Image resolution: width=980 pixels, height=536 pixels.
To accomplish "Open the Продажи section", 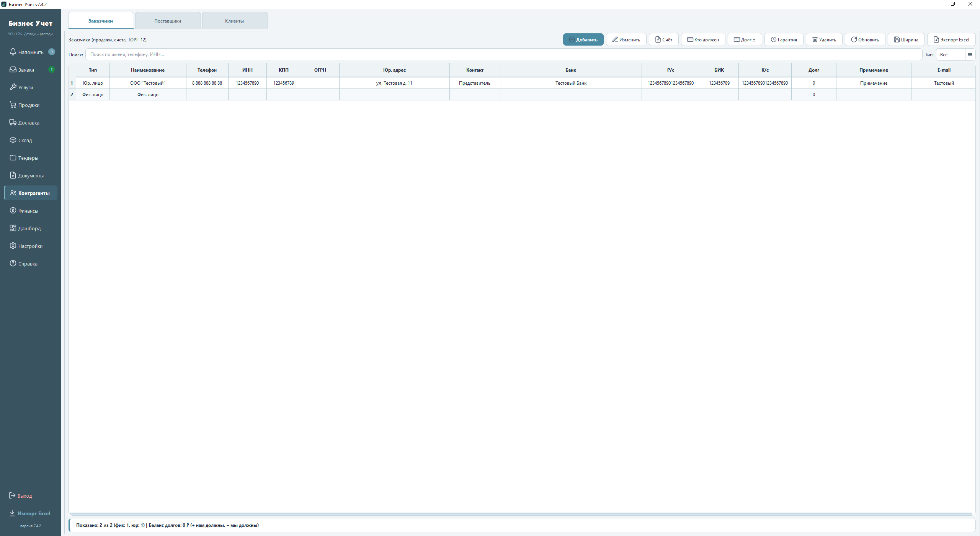I will pos(31,105).
